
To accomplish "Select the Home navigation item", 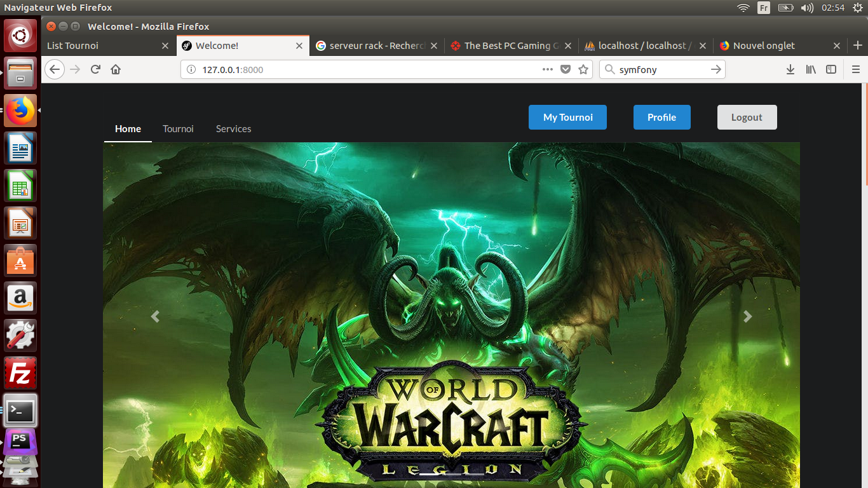I will click(x=128, y=128).
